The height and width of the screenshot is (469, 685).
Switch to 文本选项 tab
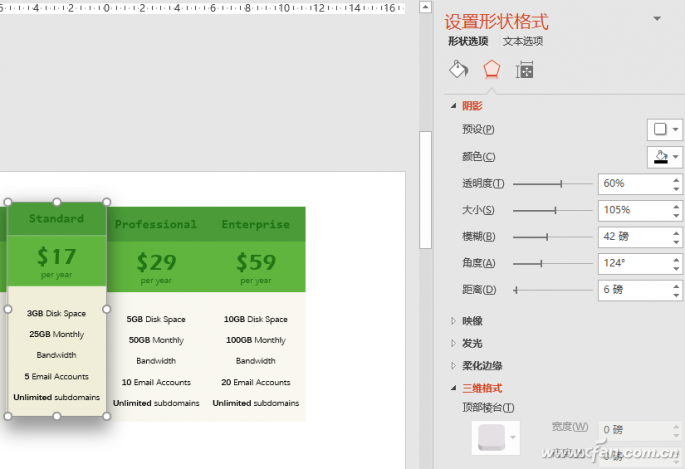(523, 41)
